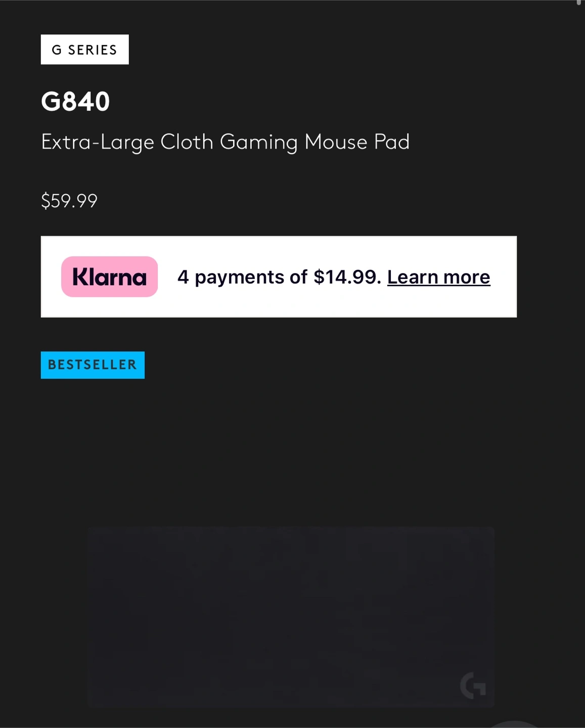
Task: Click the word more in Learn more
Action: click(x=467, y=277)
